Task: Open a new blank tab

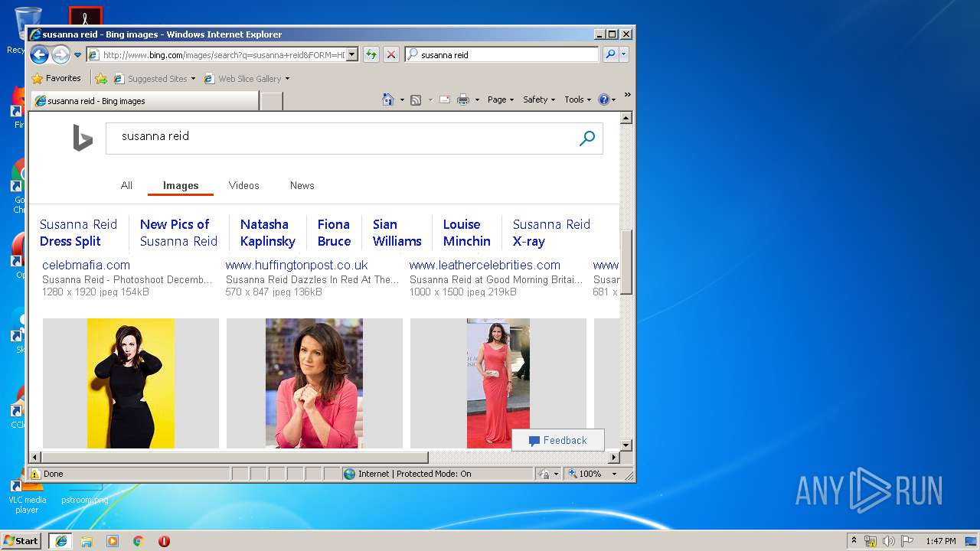Action: click(x=272, y=100)
